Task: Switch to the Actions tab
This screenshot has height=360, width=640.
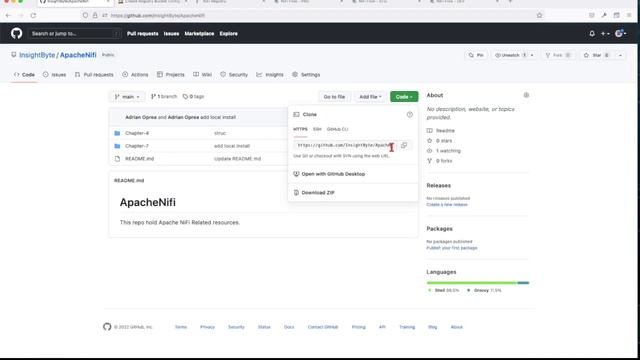Action: tap(135, 75)
